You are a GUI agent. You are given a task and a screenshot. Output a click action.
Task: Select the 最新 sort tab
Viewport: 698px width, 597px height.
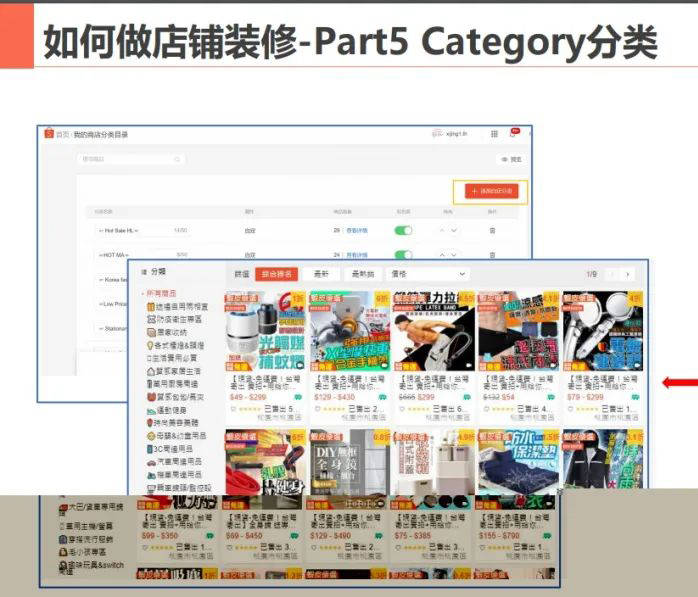click(x=321, y=274)
